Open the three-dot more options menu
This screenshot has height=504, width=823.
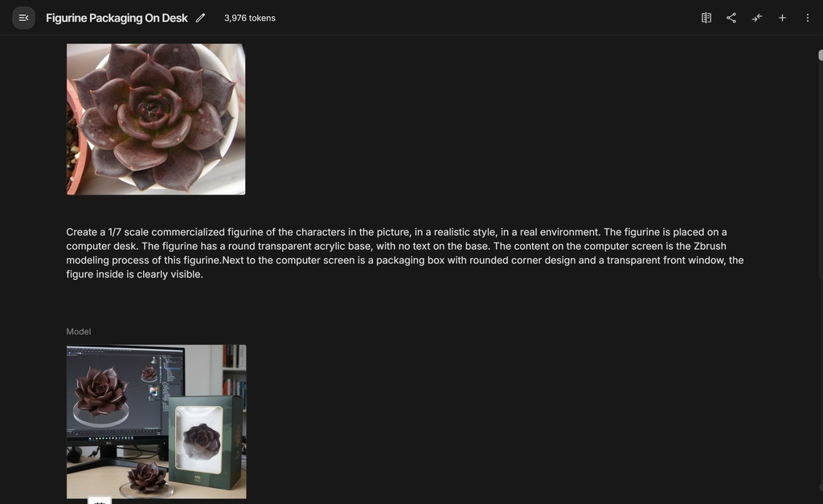click(x=807, y=18)
